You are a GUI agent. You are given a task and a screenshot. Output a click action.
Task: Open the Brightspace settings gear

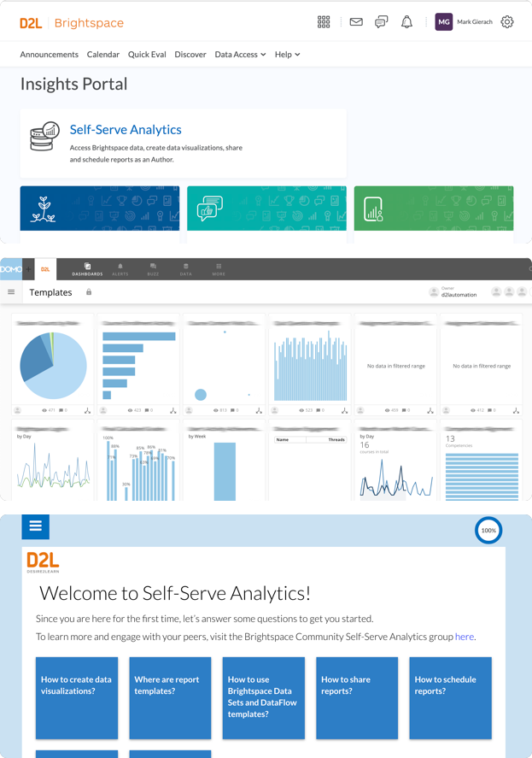[507, 22]
